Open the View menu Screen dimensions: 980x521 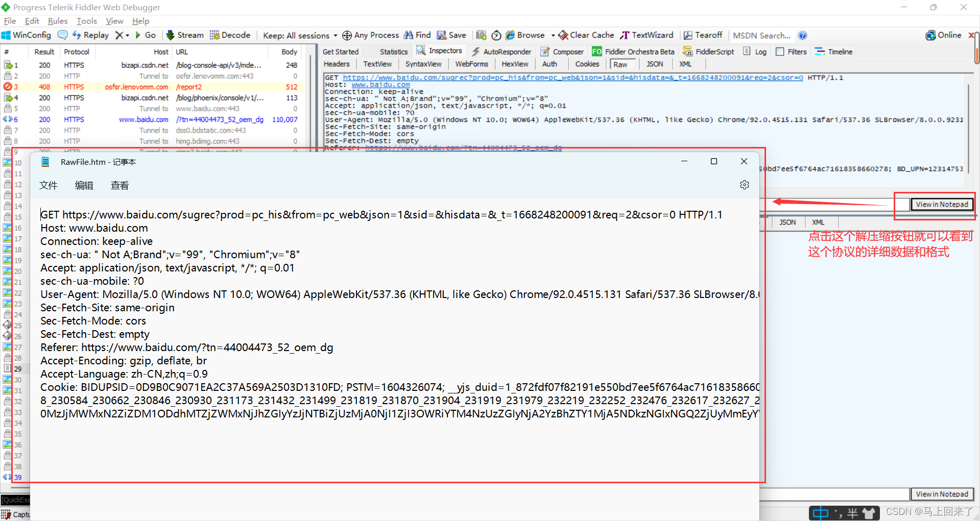[x=114, y=21]
